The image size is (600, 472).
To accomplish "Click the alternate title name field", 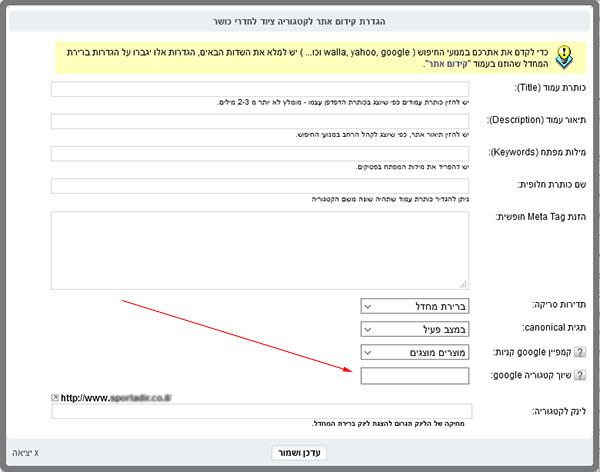I will 260,186.
